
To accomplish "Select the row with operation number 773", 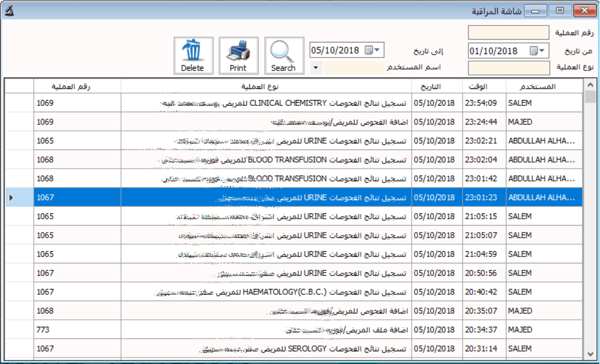I will tap(291, 330).
